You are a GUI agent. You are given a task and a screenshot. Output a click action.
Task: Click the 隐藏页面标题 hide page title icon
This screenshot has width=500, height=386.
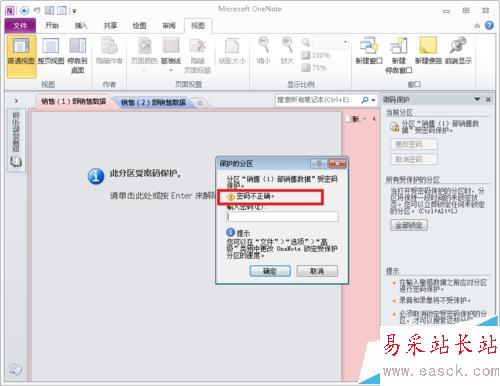197,46
